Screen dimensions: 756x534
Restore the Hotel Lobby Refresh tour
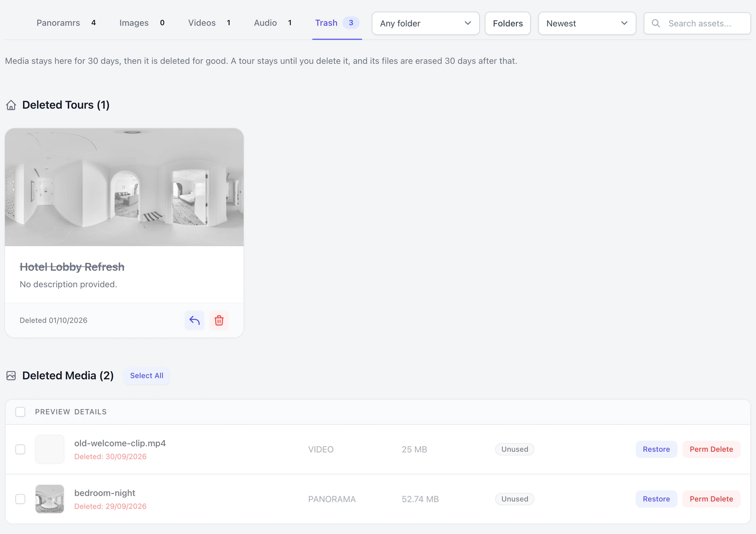tap(194, 320)
